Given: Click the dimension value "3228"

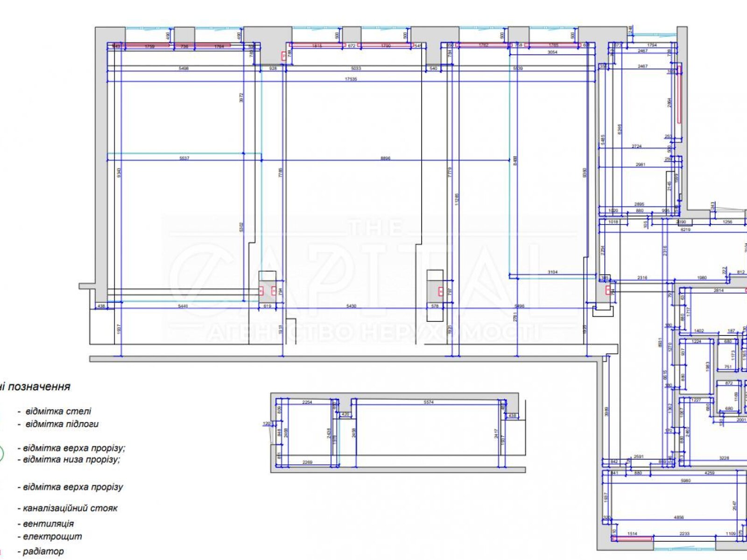Looking at the screenshot, I should click(x=724, y=458).
